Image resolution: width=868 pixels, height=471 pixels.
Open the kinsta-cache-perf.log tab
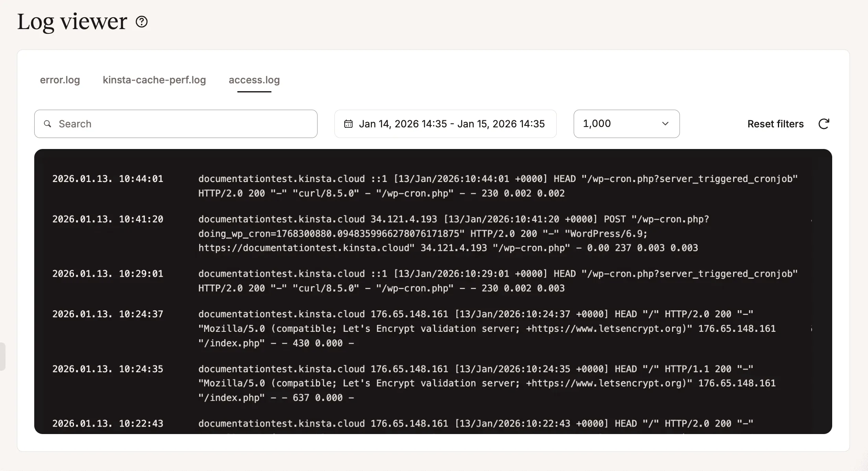154,80
